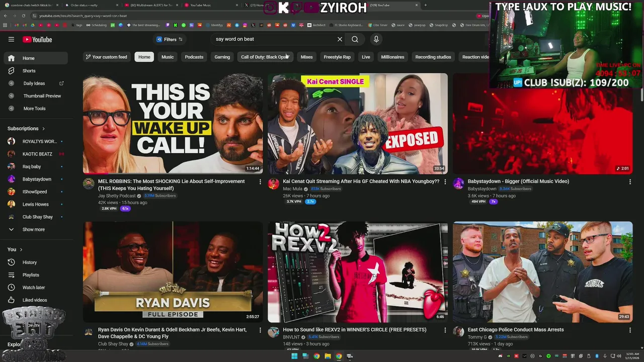Open Jay Shetty Podcast channel avatar

(x=89, y=184)
